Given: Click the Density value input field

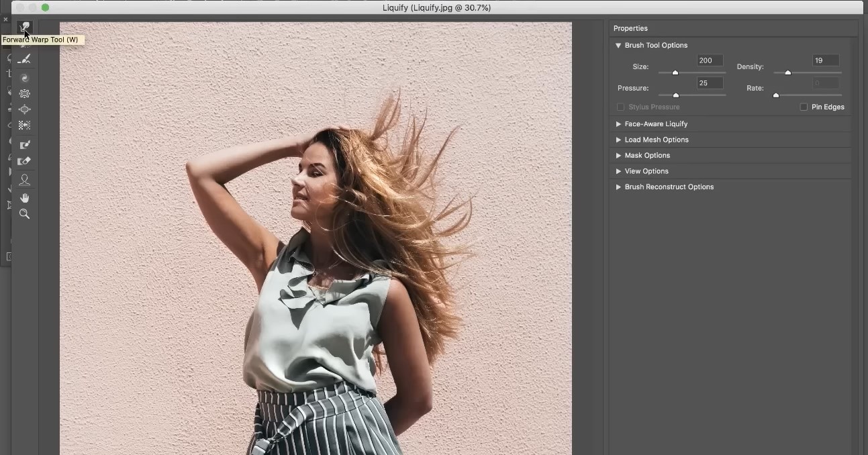Looking at the screenshot, I should pos(825,60).
